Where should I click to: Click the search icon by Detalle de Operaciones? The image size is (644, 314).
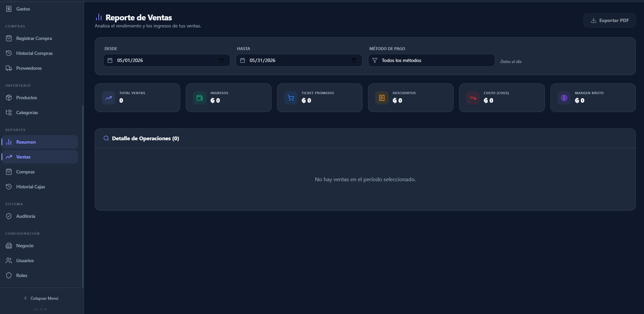106,138
